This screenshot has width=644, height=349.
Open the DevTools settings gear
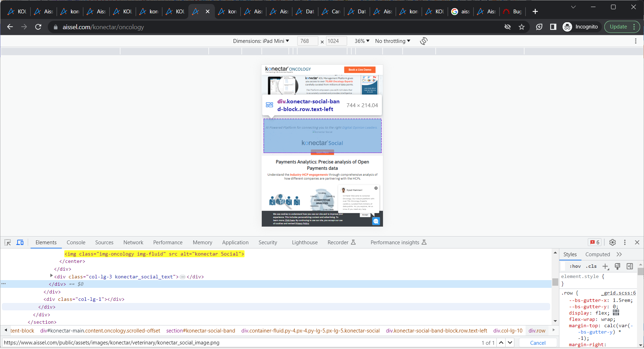(612, 243)
